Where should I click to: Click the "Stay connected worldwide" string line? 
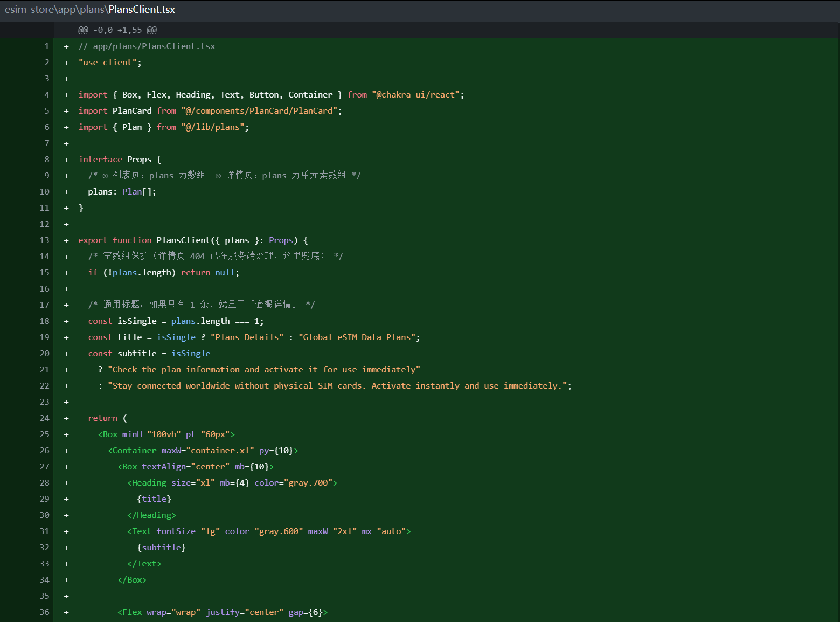pyautogui.click(x=335, y=386)
